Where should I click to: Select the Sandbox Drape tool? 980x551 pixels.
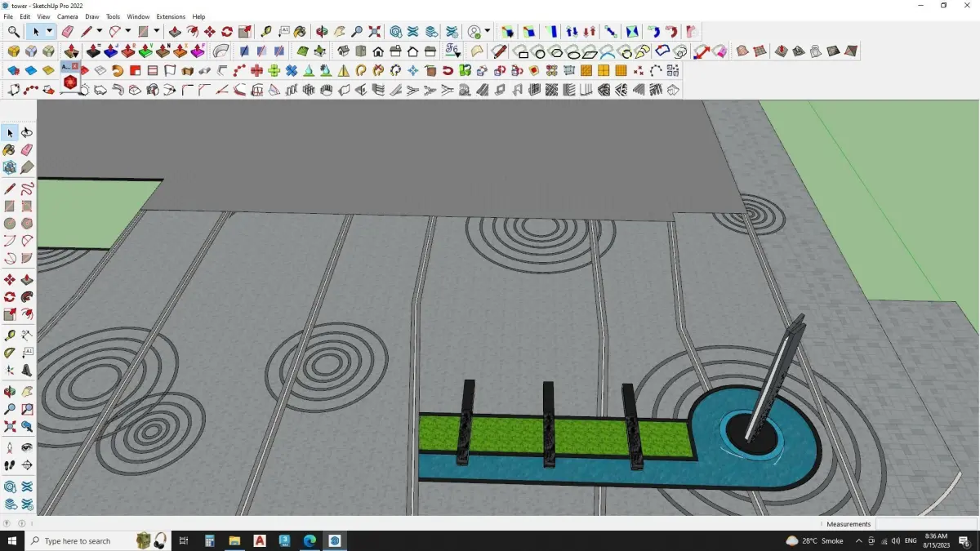(816, 51)
